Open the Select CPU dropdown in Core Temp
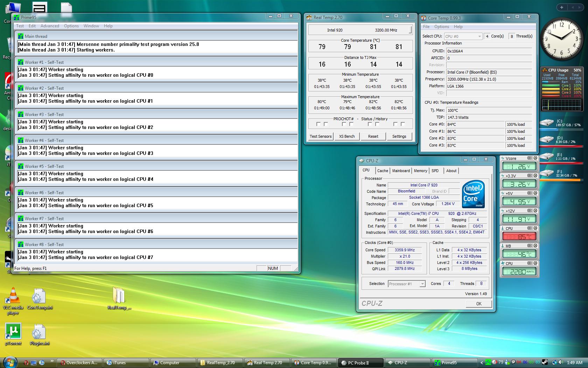The width and height of the screenshot is (588, 368). 463,36
